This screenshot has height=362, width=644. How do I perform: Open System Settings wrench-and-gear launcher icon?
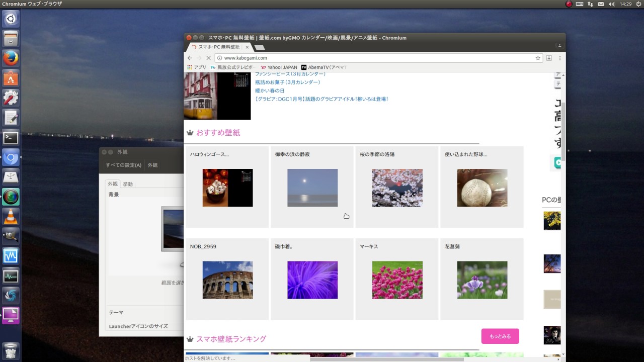(11, 98)
